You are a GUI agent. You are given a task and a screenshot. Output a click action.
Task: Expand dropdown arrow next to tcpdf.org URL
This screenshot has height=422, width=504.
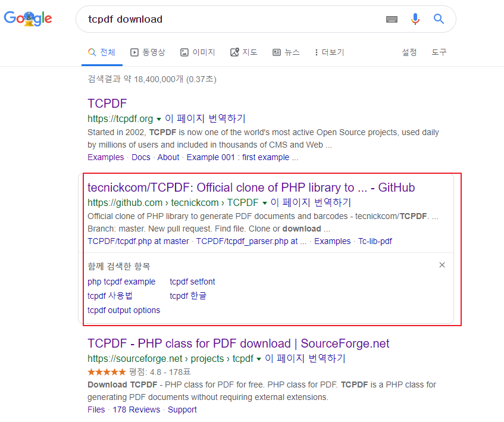click(158, 119)
